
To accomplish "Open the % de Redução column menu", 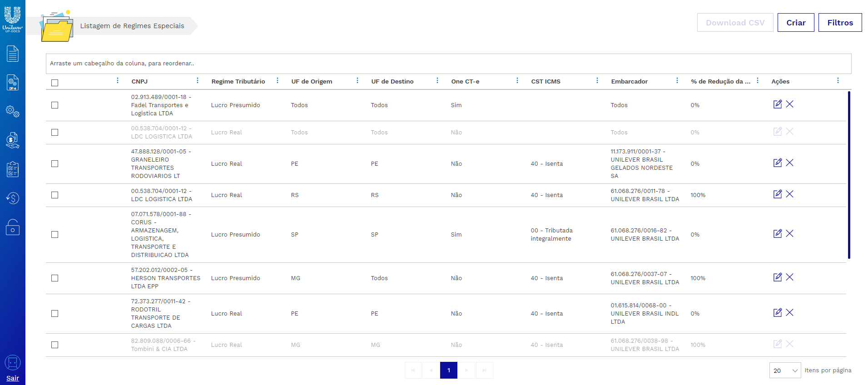I will tap(758, 81).
